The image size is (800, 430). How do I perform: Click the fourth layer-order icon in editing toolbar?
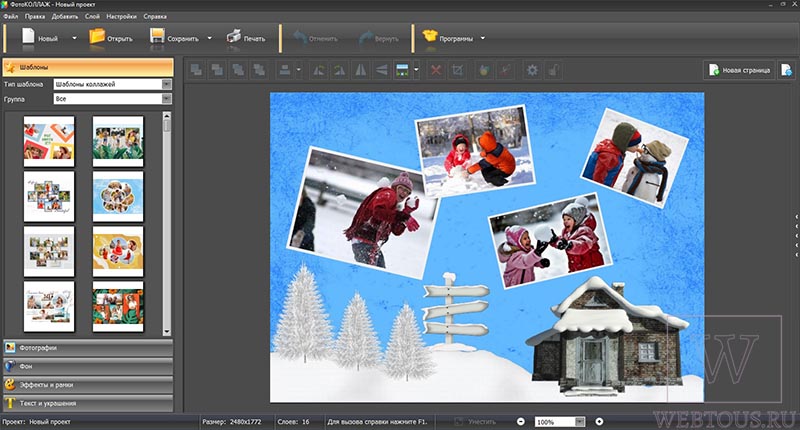(x=259, y=70)
